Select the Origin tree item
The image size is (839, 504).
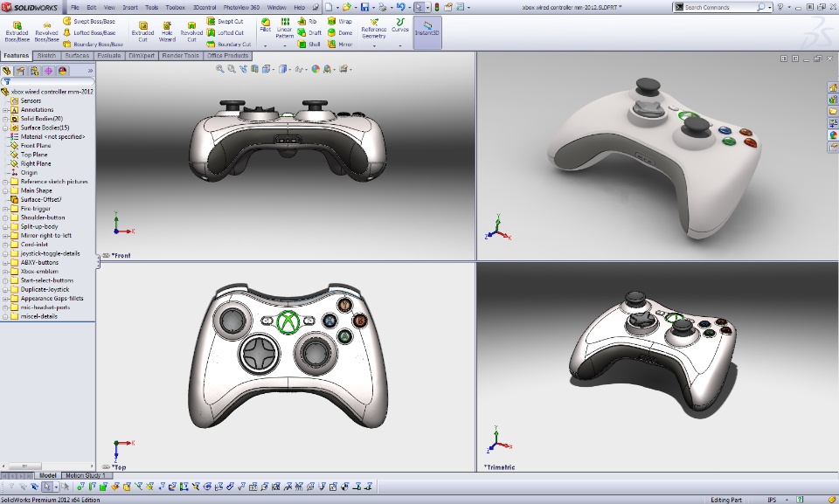[x=24, y=173]
